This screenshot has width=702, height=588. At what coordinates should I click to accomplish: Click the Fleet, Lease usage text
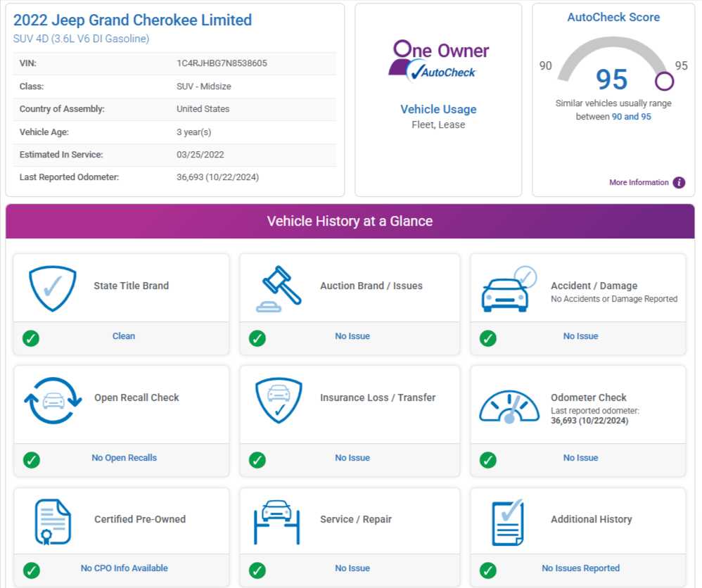click(x=438, y=124)
